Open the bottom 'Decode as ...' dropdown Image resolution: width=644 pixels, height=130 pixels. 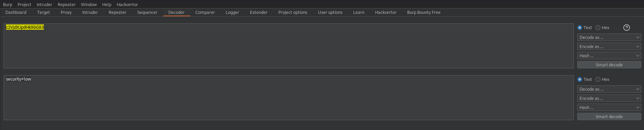point(609,89)
